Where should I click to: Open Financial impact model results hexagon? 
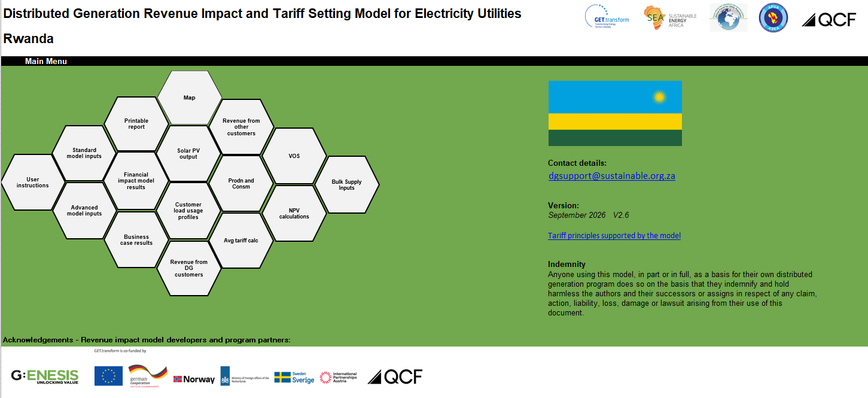point(136,181)
